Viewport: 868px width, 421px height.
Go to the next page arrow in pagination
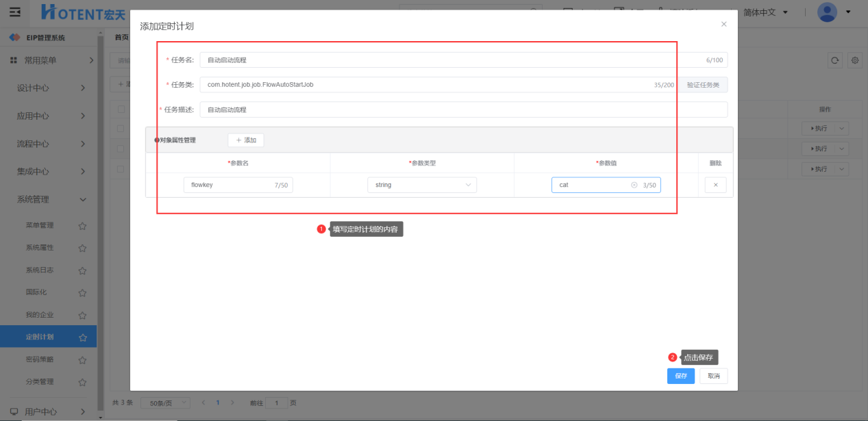click(232, 403)
